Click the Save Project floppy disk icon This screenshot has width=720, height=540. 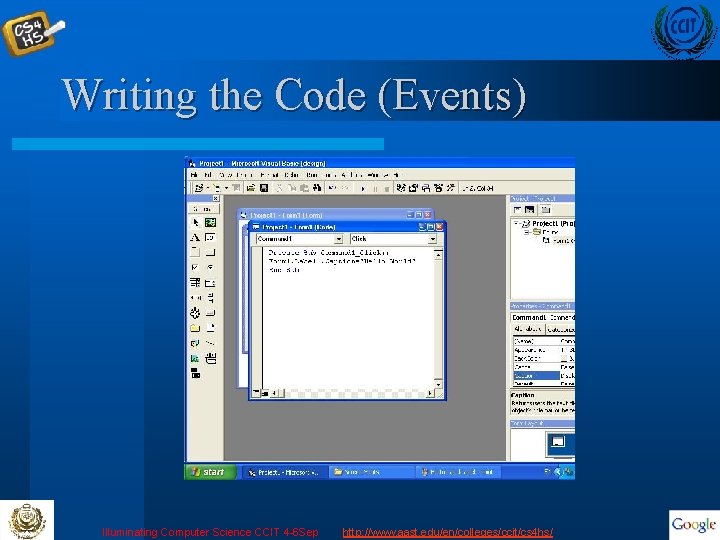tap(264, 188)
